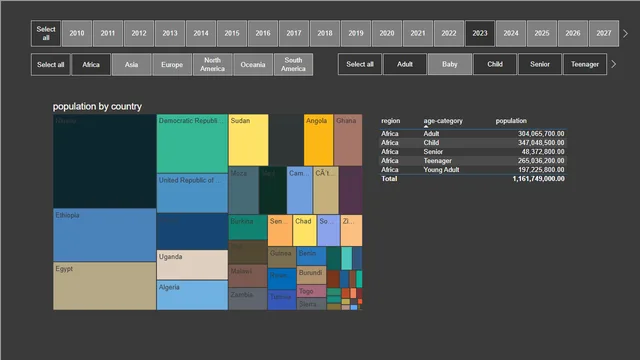Image resolution: width=640 pixels, height=360 pixels.
Task: Choose the 2016 year button
Action: click(263, 33)
